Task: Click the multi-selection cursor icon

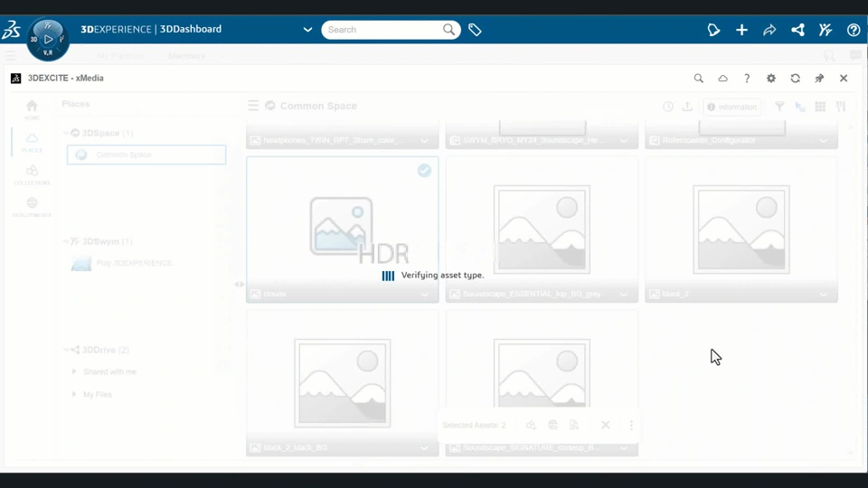Action: (x=800, y=107)
